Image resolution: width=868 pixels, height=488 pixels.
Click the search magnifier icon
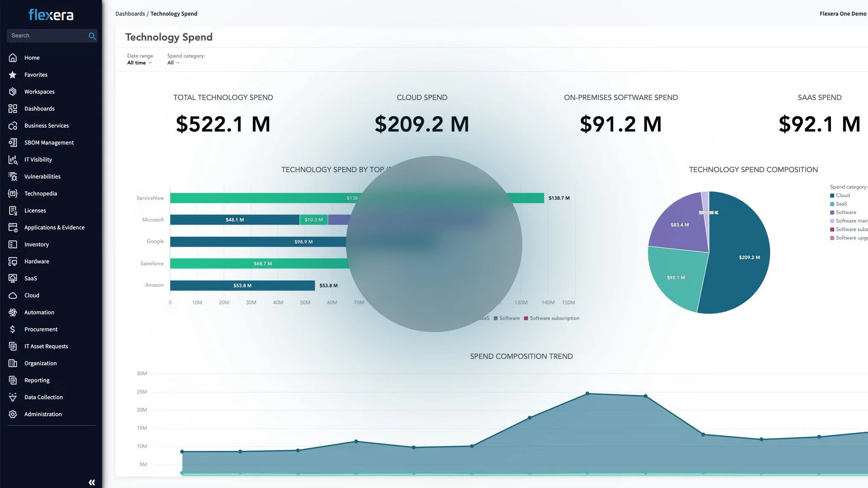point(92,36)
